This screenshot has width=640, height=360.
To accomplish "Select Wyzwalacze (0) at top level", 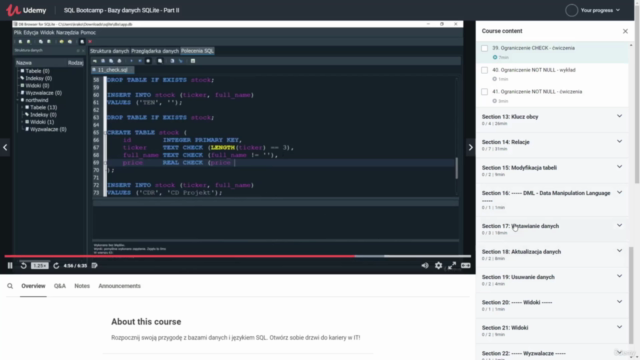I will pyautogui.click(x=43, y=93).
